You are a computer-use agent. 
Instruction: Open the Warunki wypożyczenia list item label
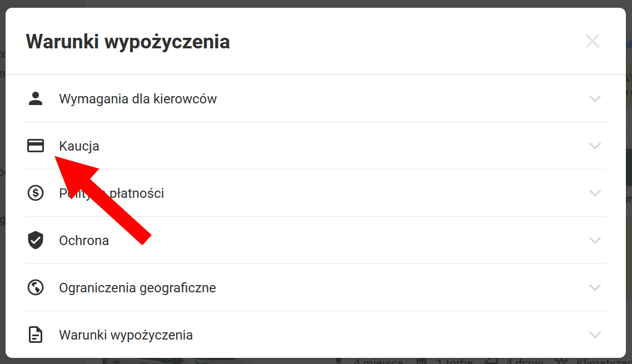click(x=126, y=335)
